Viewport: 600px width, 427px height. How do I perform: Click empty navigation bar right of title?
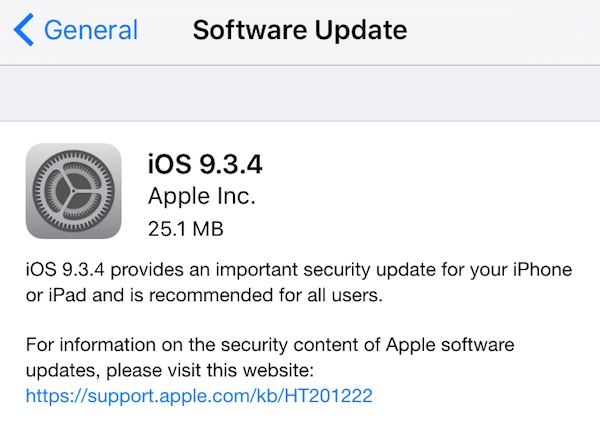coord(500,30)
